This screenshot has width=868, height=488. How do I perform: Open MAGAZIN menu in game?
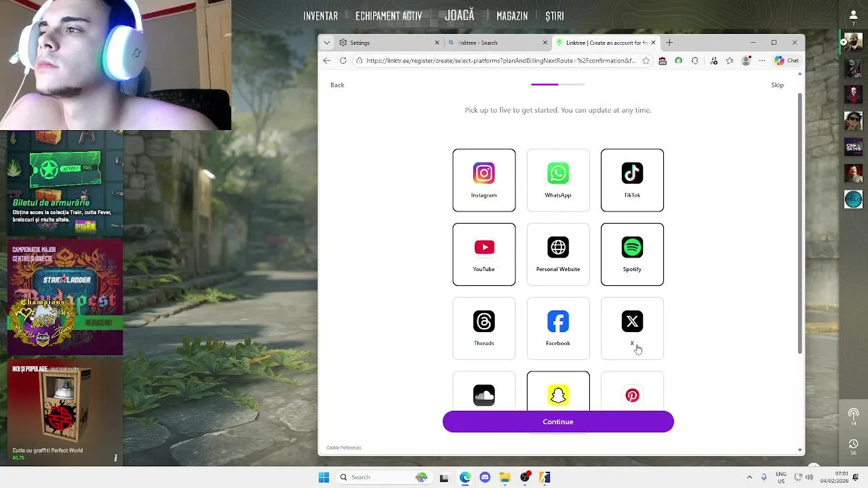(512, 16)
